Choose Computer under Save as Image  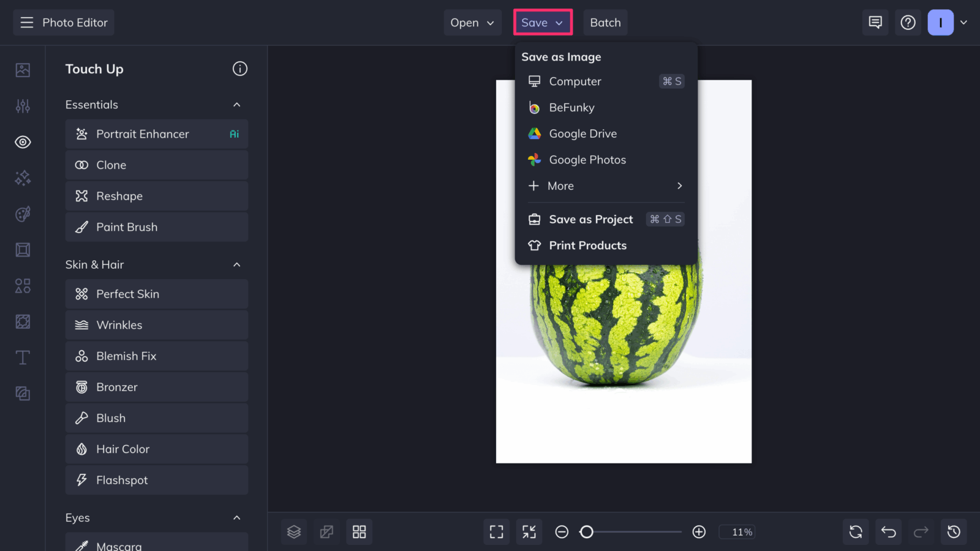(x=606, y=81)
